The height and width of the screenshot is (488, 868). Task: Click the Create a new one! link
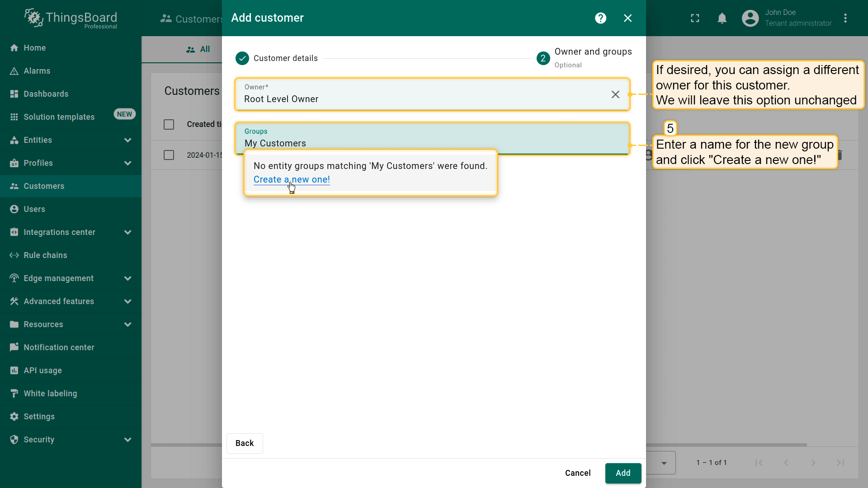click(x=291, y=179)
